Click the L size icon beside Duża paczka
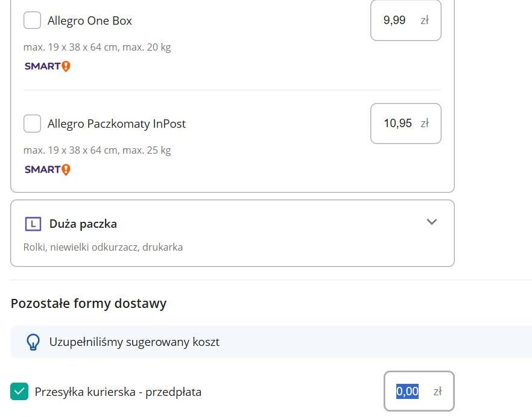532x417 pixels. (33, 224)
